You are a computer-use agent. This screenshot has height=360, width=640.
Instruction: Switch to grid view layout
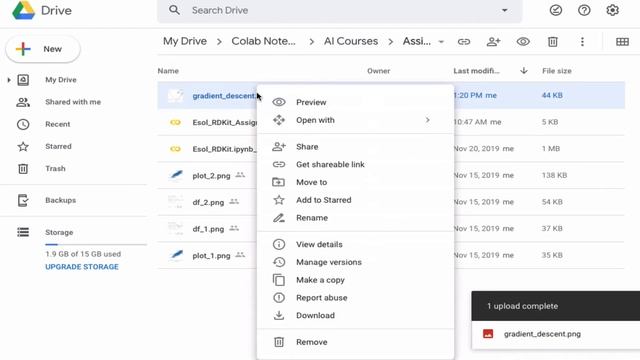click(x=622, y=42)
